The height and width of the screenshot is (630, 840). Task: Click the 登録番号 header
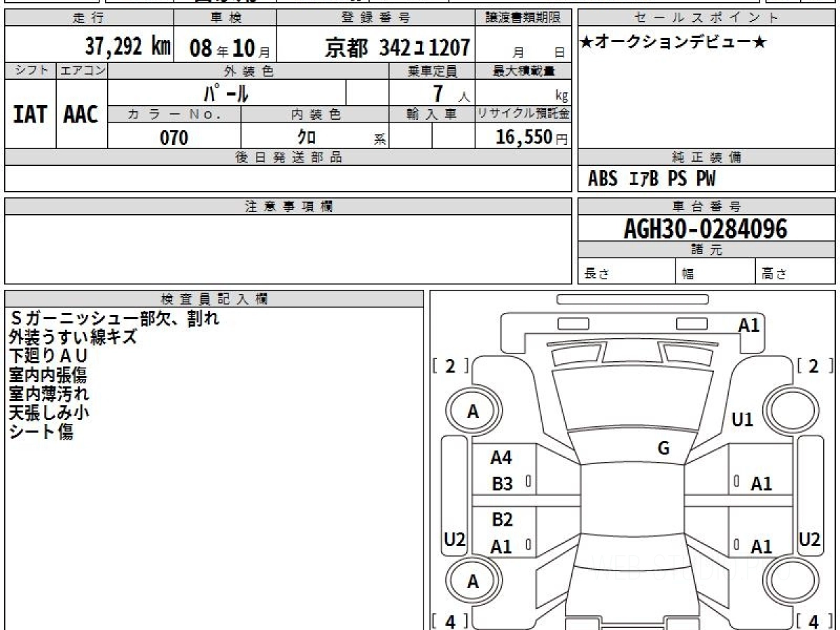[x=377, y=18]
